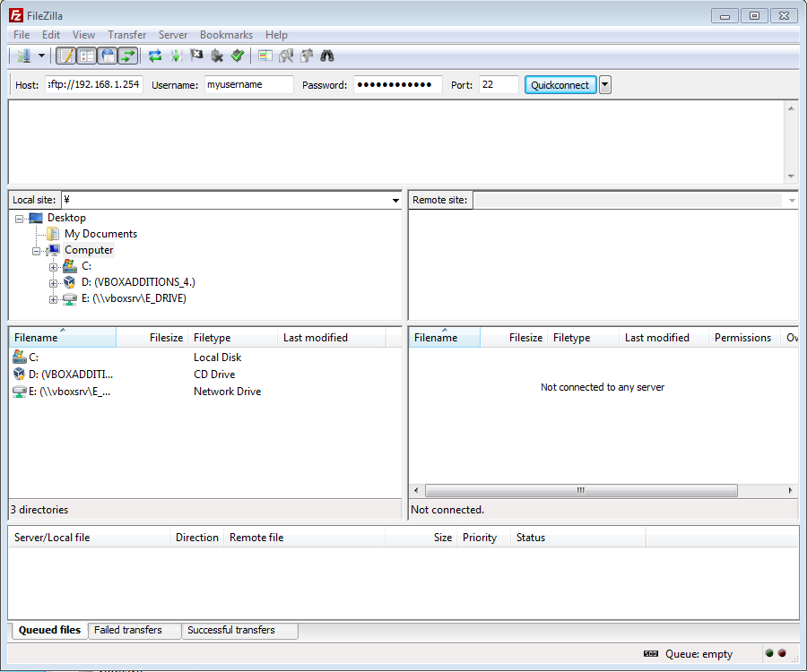807x672 pixels.
Task: Open directory listing filters dialog
Action: pyautogui.click(x=265, y=56)
